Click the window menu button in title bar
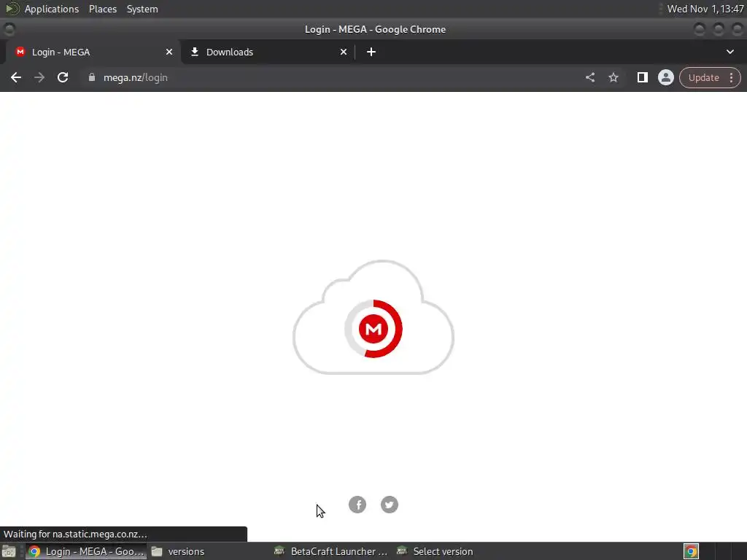The width and height of the screenshot is (747, 560). (9, 29)
